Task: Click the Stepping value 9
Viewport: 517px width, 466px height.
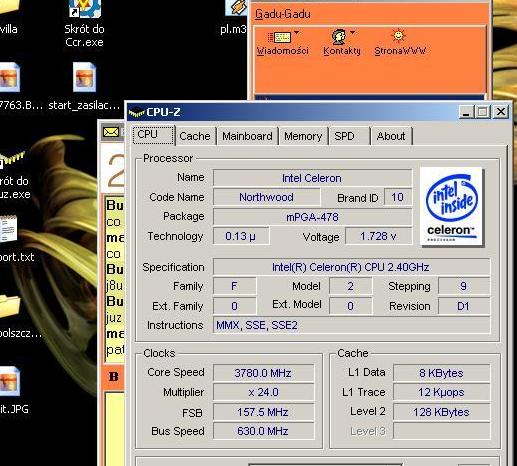Action: coord(464,286)
